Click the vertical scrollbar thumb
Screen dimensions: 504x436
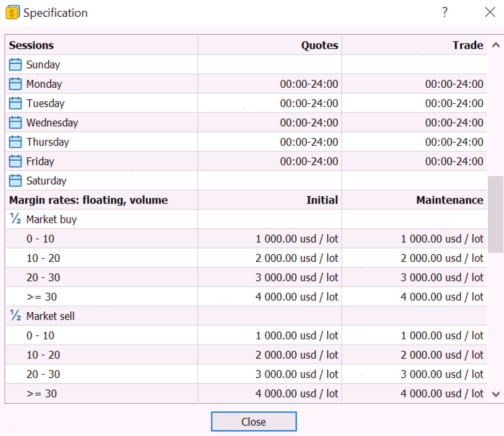[x=496, y=214]
